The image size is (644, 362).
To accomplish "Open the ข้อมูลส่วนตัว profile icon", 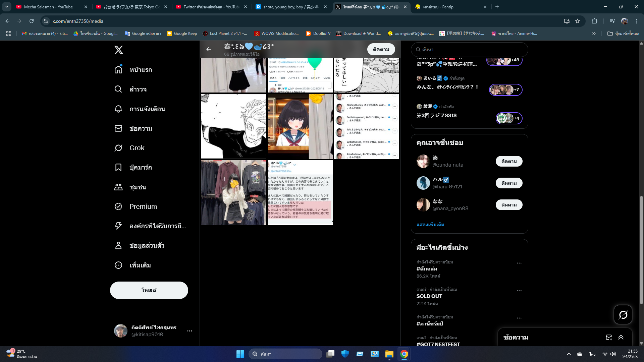I will click(x=118, y=245).
